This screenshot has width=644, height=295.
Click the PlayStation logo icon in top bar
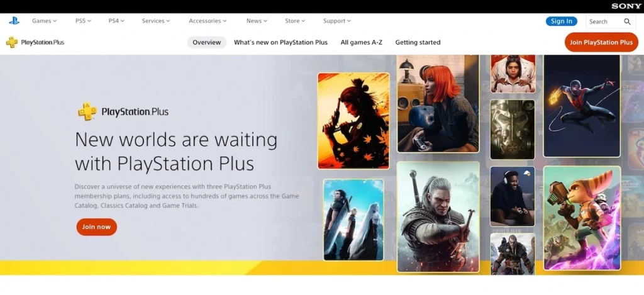(14, 21)
